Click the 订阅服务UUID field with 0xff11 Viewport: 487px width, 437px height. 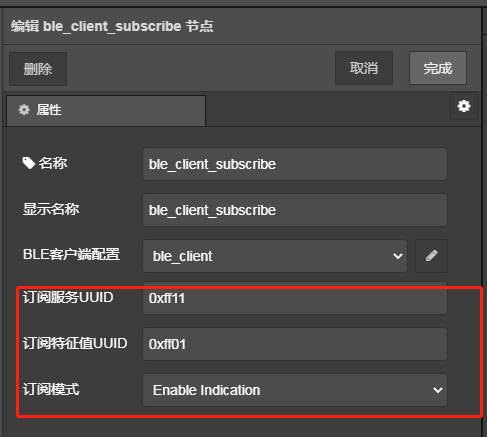[295, 298]
